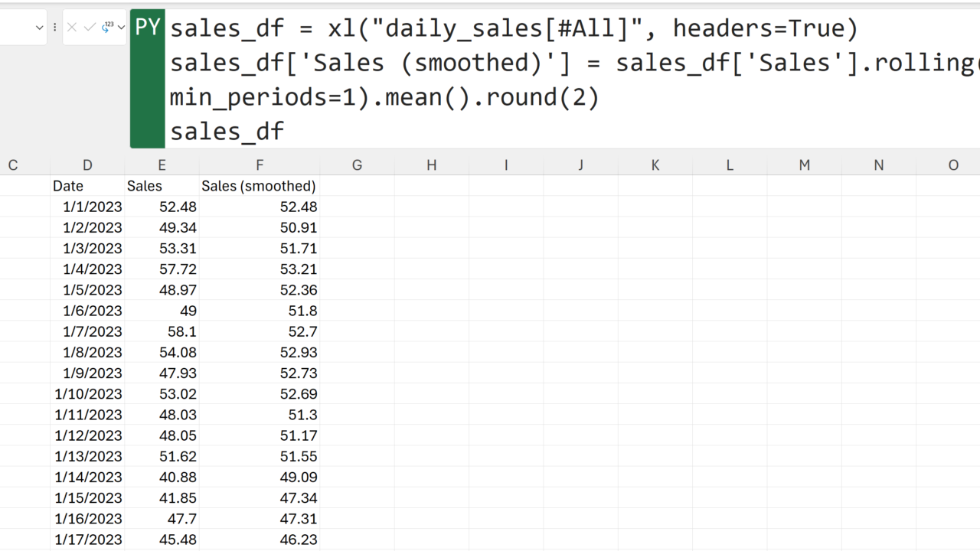
Task: Select the Sales (smoothed) header cell
Action: [x=259, y=186]
